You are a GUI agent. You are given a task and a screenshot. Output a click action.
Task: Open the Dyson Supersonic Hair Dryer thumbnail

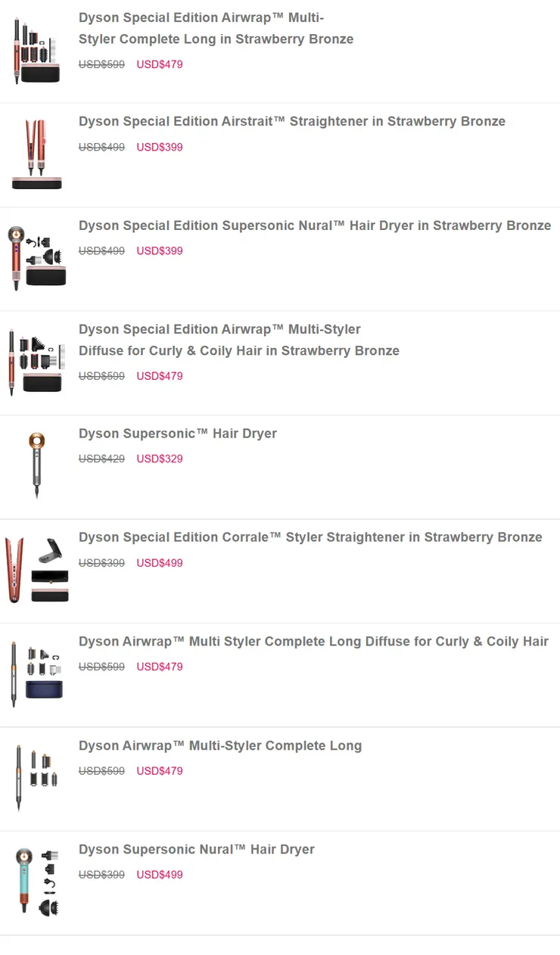(37, 465)
